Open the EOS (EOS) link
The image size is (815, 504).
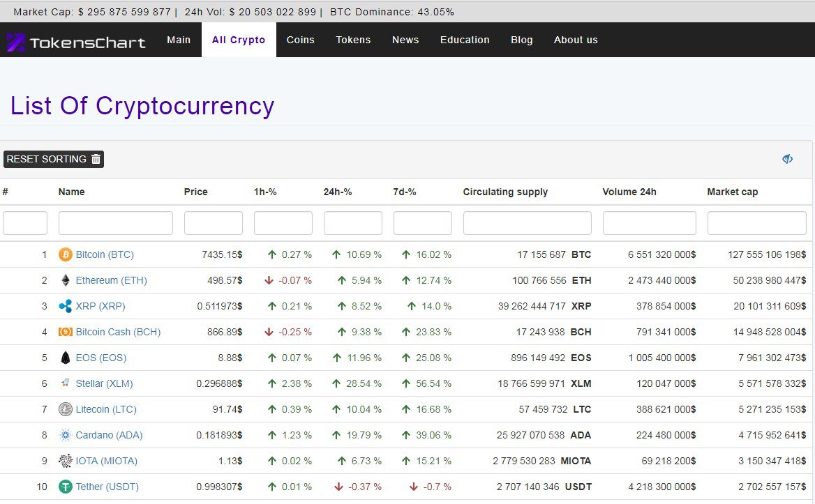pyautogui.click(x=101, y=358)
